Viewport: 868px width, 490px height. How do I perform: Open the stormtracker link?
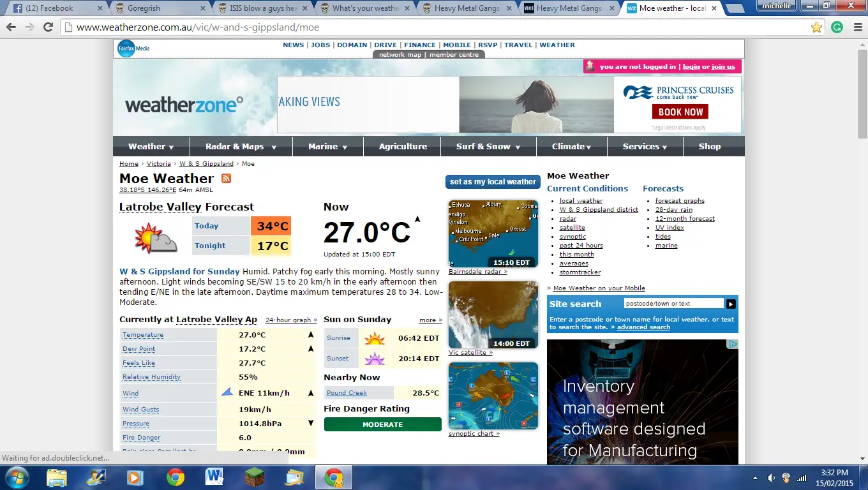click(580, 272)
